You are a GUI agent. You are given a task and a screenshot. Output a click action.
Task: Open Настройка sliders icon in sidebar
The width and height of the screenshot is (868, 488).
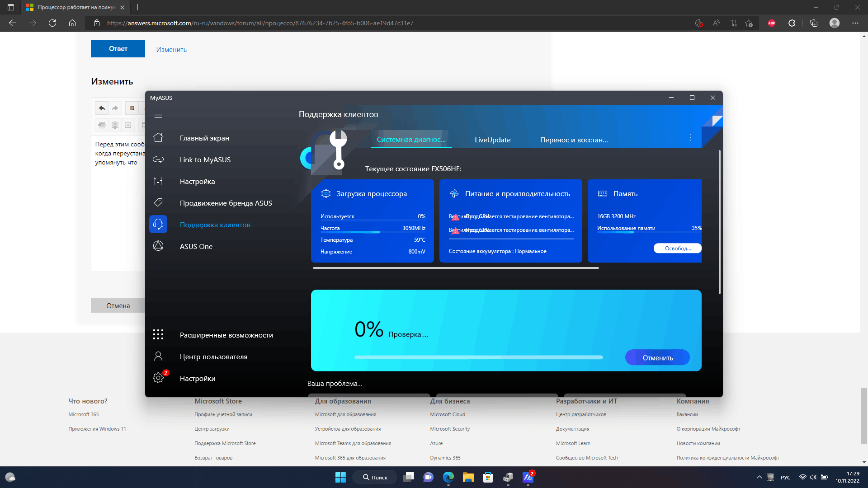pyautogui.click(x=158, y=181)
